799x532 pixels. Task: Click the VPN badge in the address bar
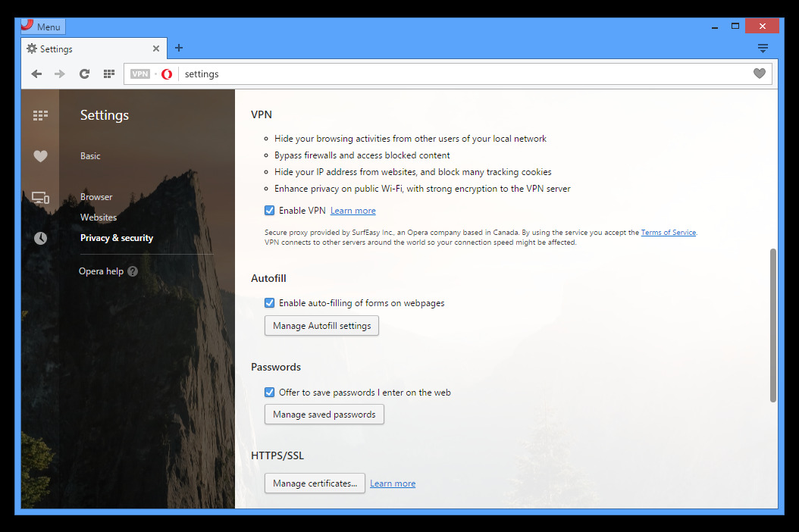(x=139, y=74)
